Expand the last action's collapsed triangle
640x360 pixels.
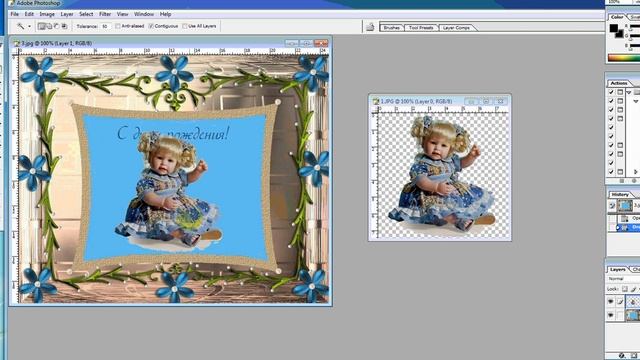[636, 172]
